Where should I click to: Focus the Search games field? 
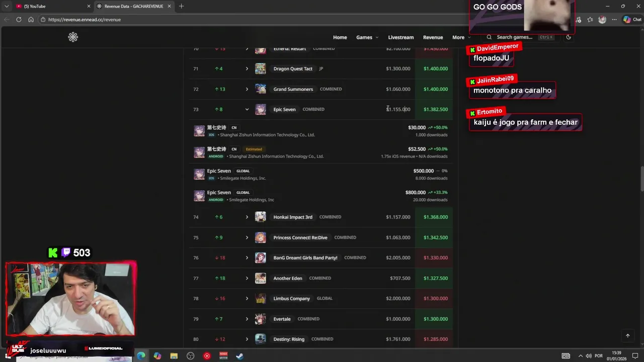(520, 37)
